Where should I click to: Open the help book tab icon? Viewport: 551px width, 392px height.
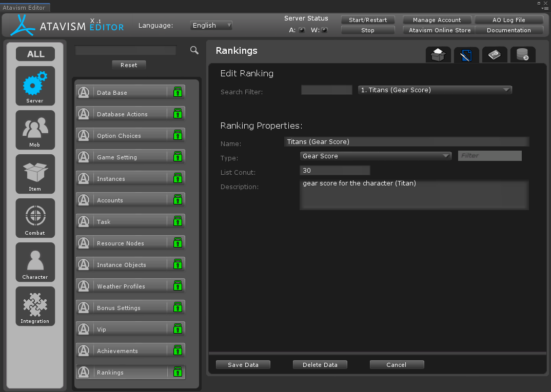point(495,55)
